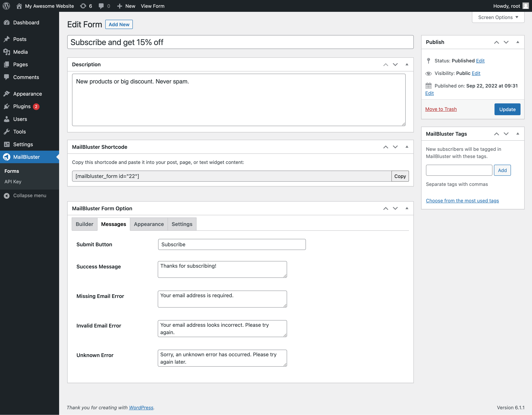Select the Messages tab
The height and width of the screenshot is (415, 532).
pyautogui.click(x=114, y=224)
